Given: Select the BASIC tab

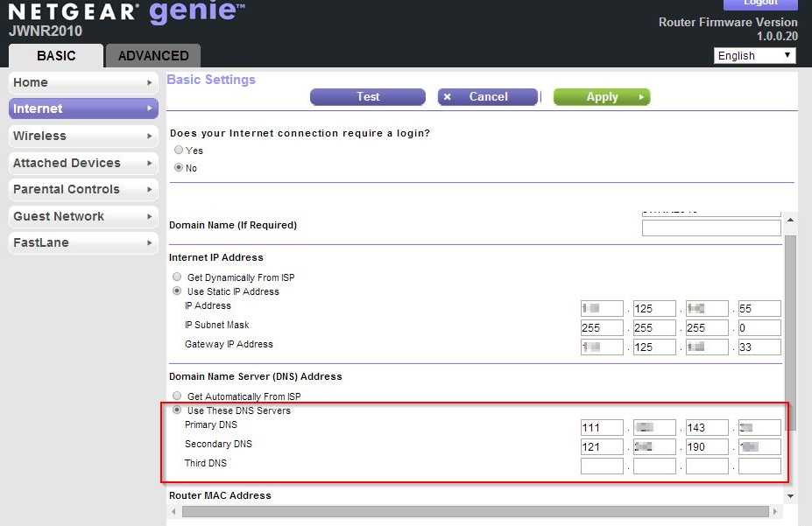Looking at the screenshot, I should pyautogui.click(x=56, y=56).
